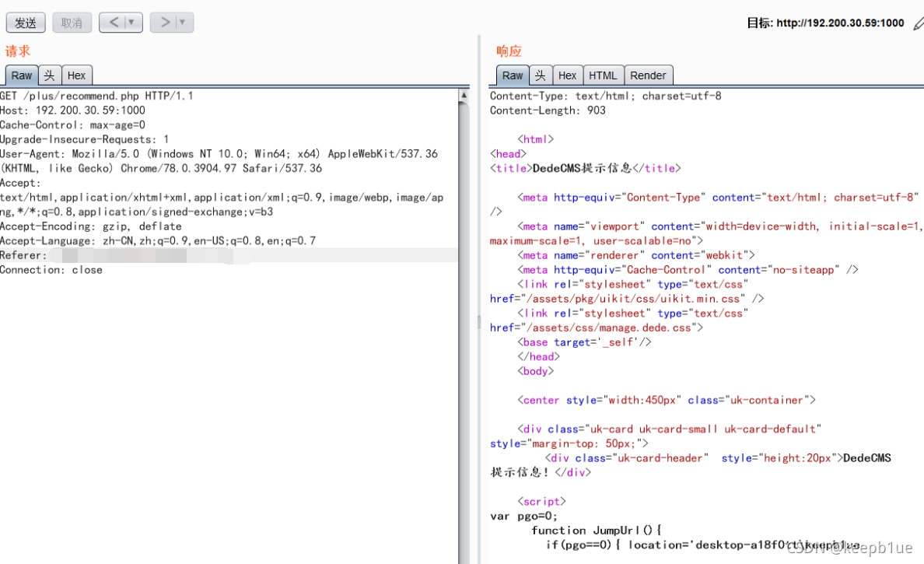Click the splitter handle between the request and response panes

pos(478,322)
